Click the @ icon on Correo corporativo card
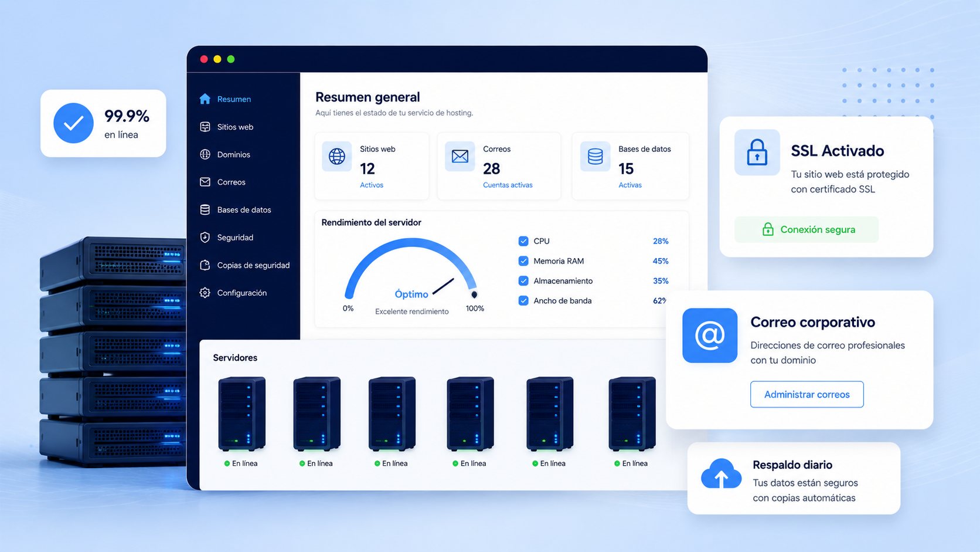The width and height of the screenshot is (980, 552). pos(710,336)
